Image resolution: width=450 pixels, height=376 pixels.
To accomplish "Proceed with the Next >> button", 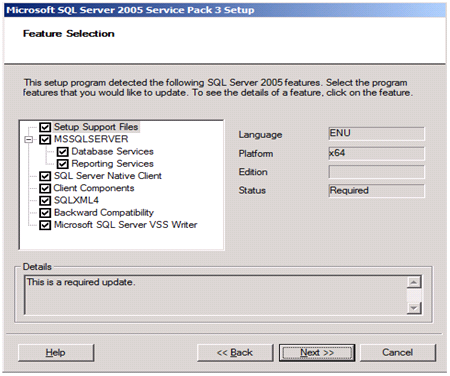I will click(317, 353).
